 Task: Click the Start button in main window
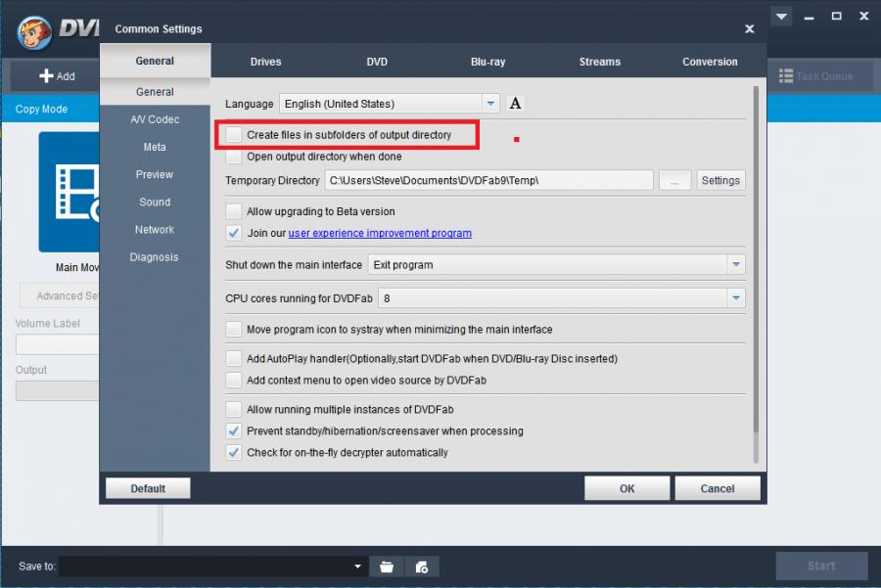coord(821,566)
